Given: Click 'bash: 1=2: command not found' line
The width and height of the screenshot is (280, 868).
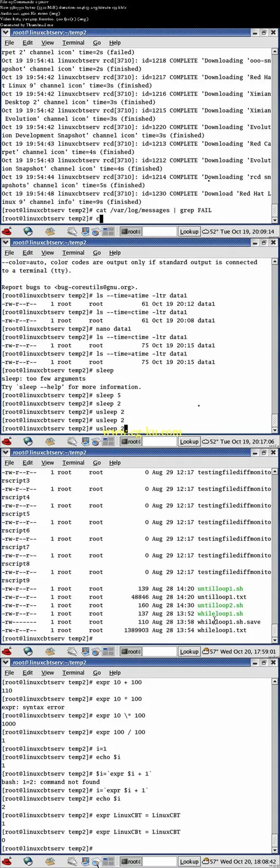Looking at the screenshot, I should click(50, 782).
